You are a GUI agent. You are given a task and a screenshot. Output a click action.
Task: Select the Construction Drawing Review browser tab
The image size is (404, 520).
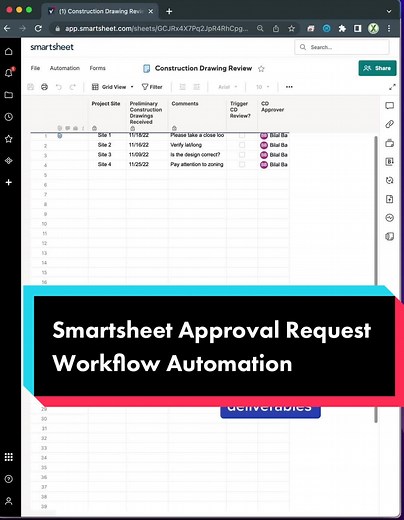(100, 11)
